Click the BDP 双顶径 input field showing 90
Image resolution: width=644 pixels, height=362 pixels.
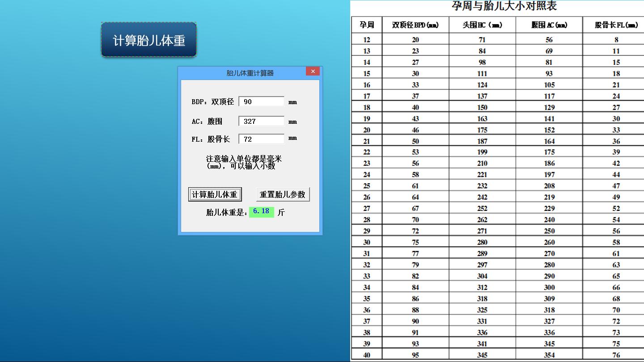tap(261, 101)
